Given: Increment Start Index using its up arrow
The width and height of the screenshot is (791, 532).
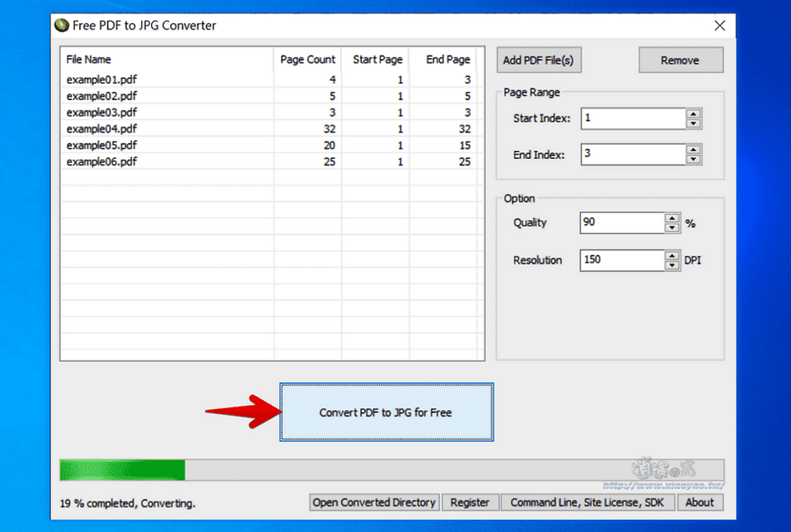Looking at the screenshot, I should (694, 114).
